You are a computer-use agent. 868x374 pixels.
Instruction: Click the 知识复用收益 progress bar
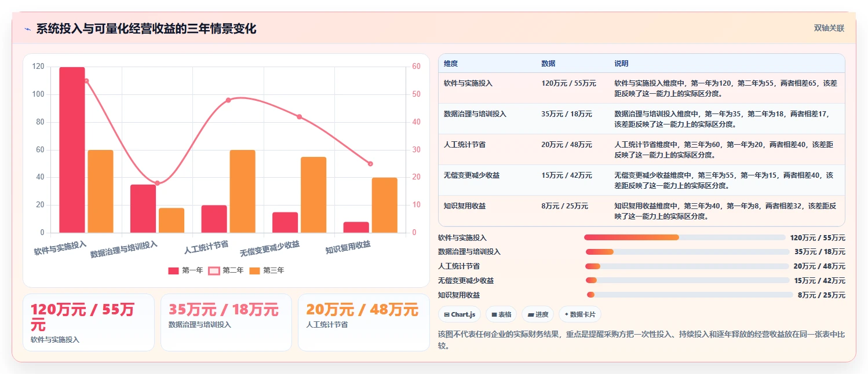pos(690,295)
